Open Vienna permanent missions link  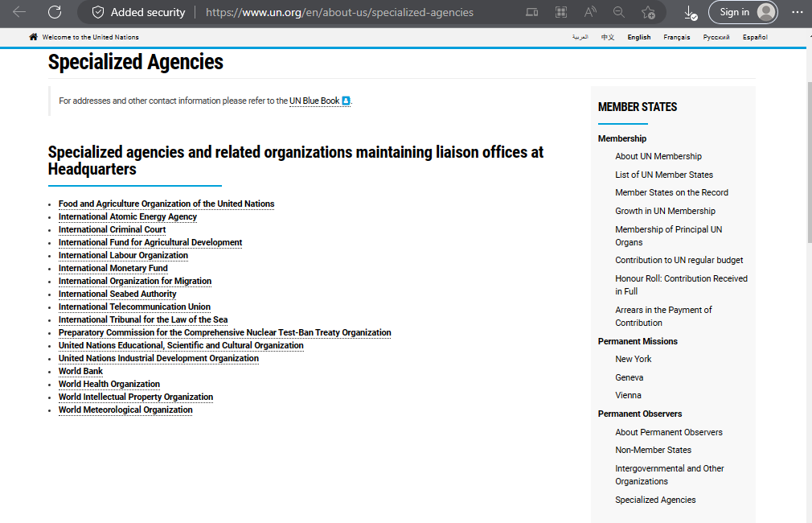628,396
